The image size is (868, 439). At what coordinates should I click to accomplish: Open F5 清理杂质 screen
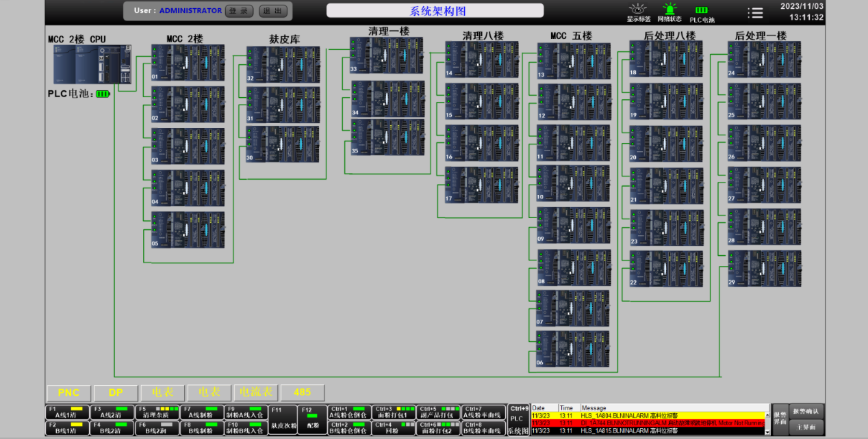pyautogui.click(x=157, y=412)
